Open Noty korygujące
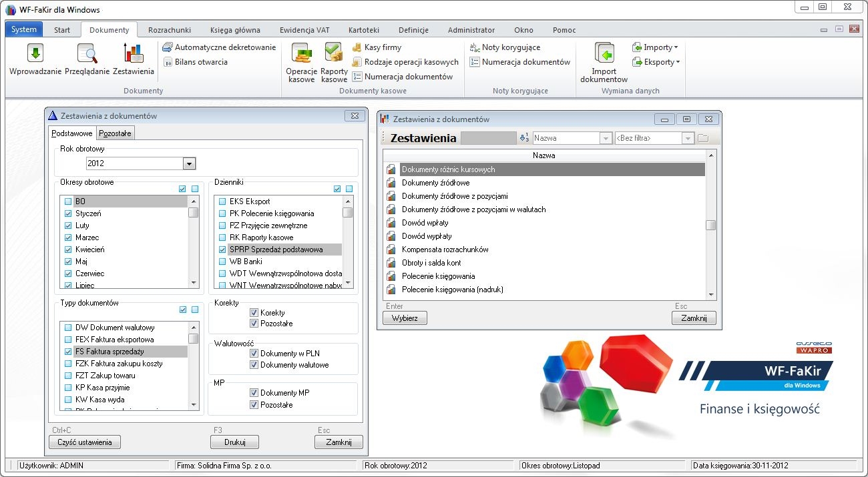Image resolution: width=868 pixels, height=477 pixels. click(x=505, y=47)
